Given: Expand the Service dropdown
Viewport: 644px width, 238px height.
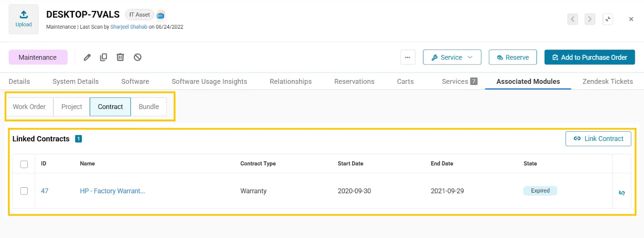Looking at the screenshot, I should [452, 57].
